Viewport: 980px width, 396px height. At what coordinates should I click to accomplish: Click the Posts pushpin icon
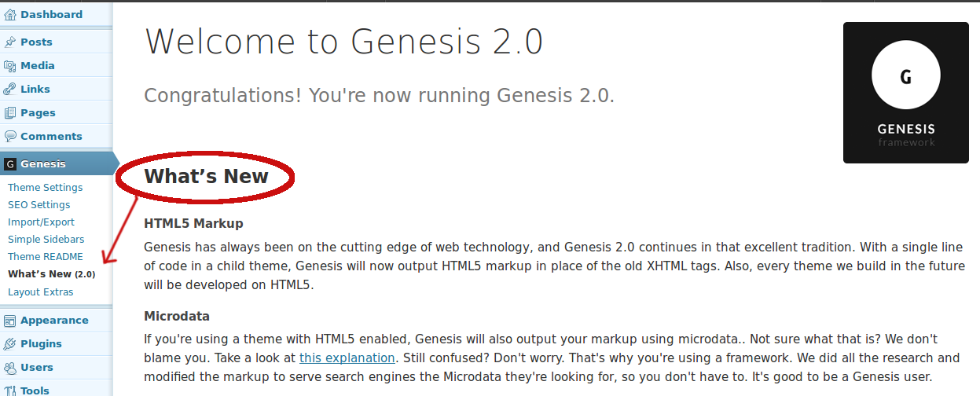pyautogui.click(x=10, y=42)
